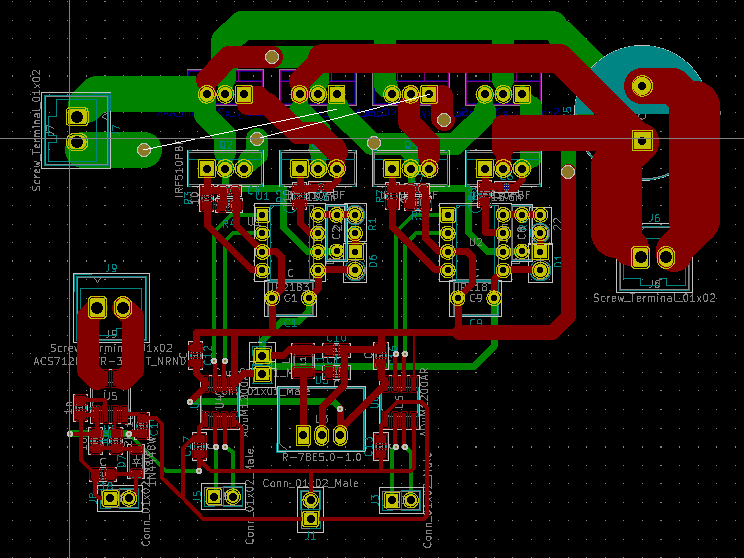This screenshot has width=744, height=558.
Task: Click the J6 reference label
Action: pos(654,218)
